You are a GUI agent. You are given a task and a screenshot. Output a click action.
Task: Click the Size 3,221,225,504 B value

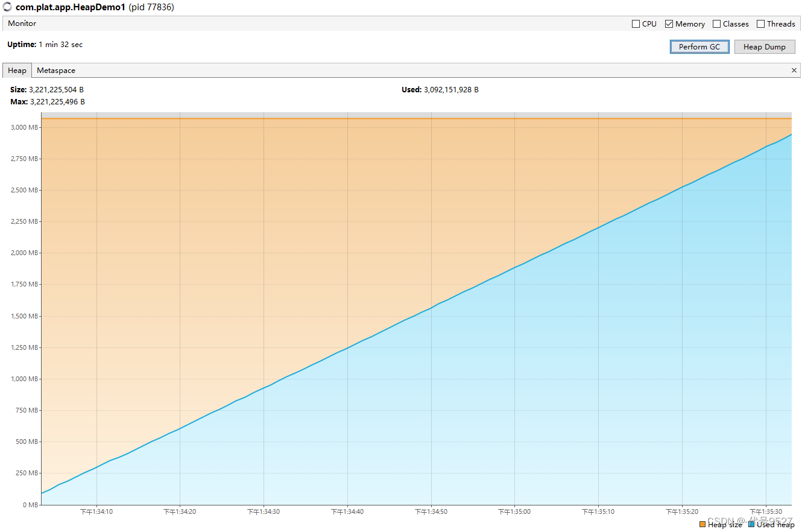[56, 90]
